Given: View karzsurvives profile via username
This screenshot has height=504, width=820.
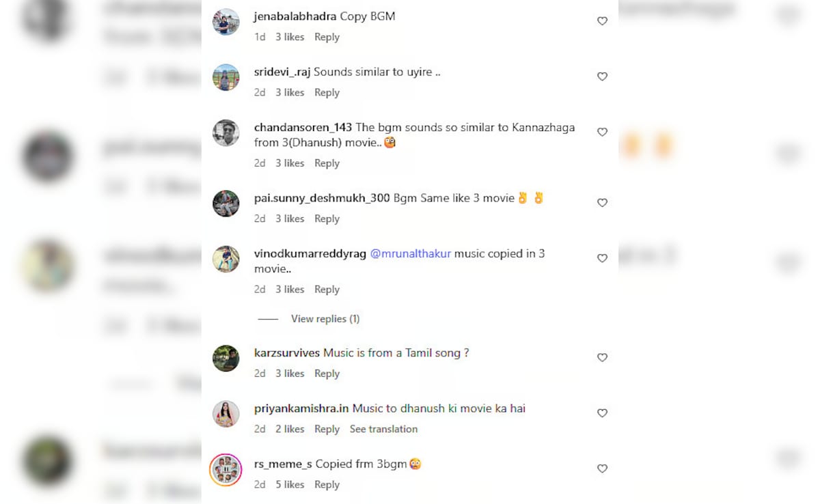Looking at the screenshot, I should pos(287,353).
